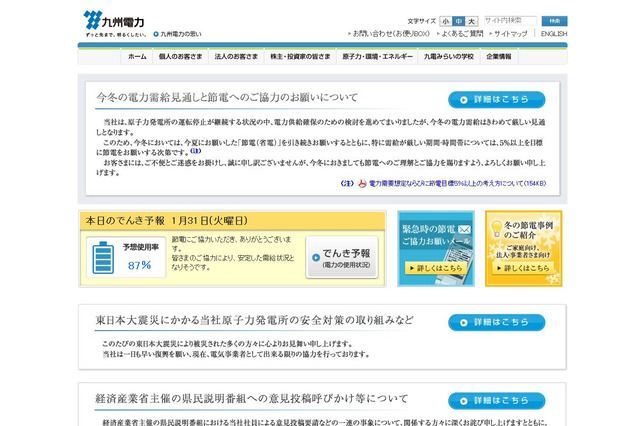Open the 法人のお客さま menu
Screen dimensions: 640x426
(236, 57)
